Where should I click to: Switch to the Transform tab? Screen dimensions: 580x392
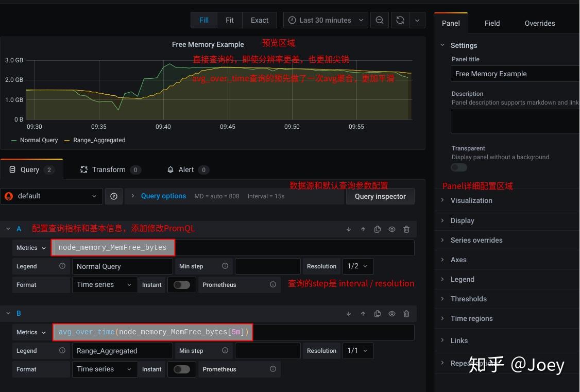[110, 170]
